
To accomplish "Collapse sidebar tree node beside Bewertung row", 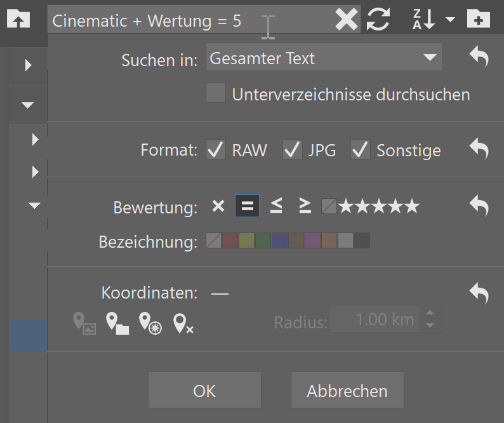I will click(x=34, y=206).
